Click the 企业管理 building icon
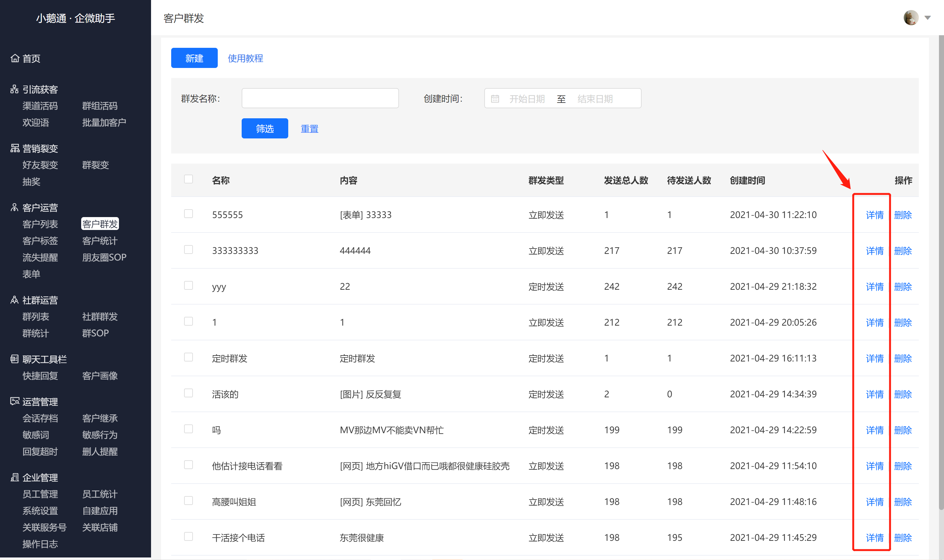This screenshot has height=560, width=944. point(15,477)
